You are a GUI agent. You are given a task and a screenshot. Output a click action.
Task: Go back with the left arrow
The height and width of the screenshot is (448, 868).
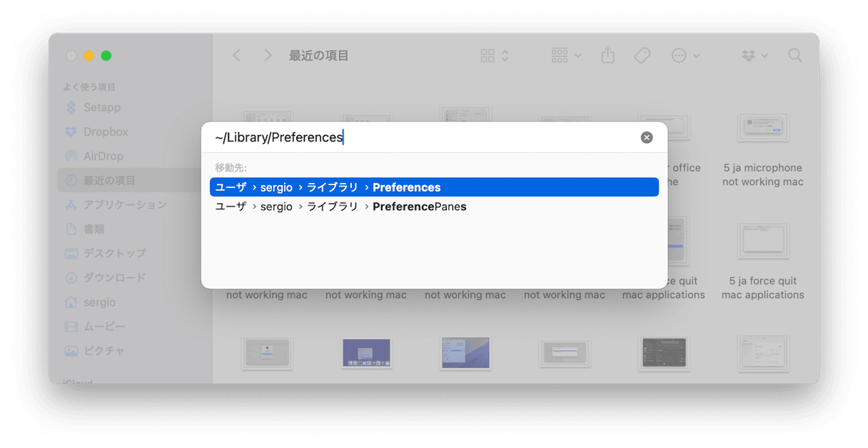(x=237, y=56)
